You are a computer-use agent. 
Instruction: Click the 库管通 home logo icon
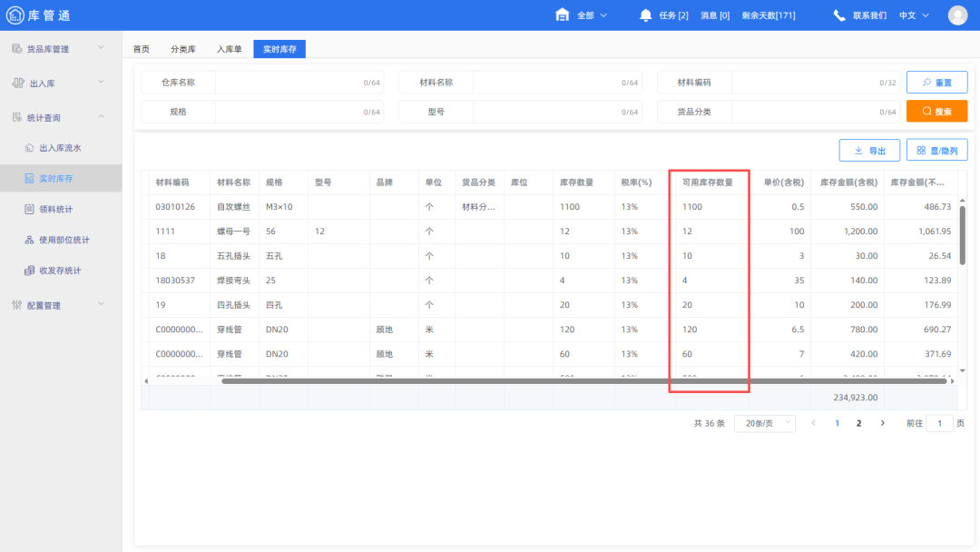coord(14,15)
